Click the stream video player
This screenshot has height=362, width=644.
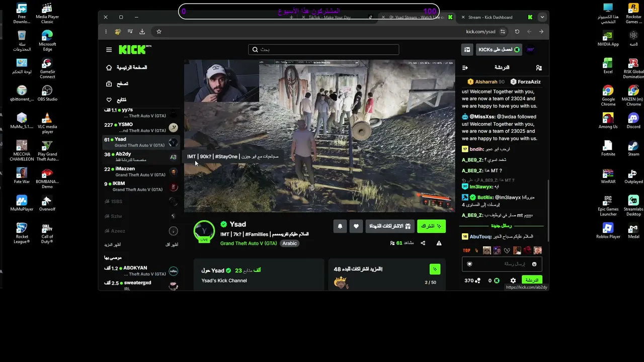[x=319, y=136]
